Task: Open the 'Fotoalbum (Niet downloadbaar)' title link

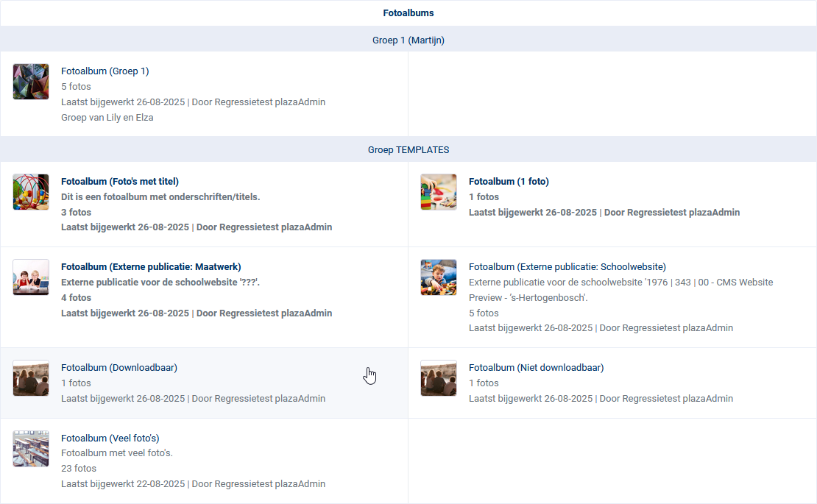Action: pos(536,368)
